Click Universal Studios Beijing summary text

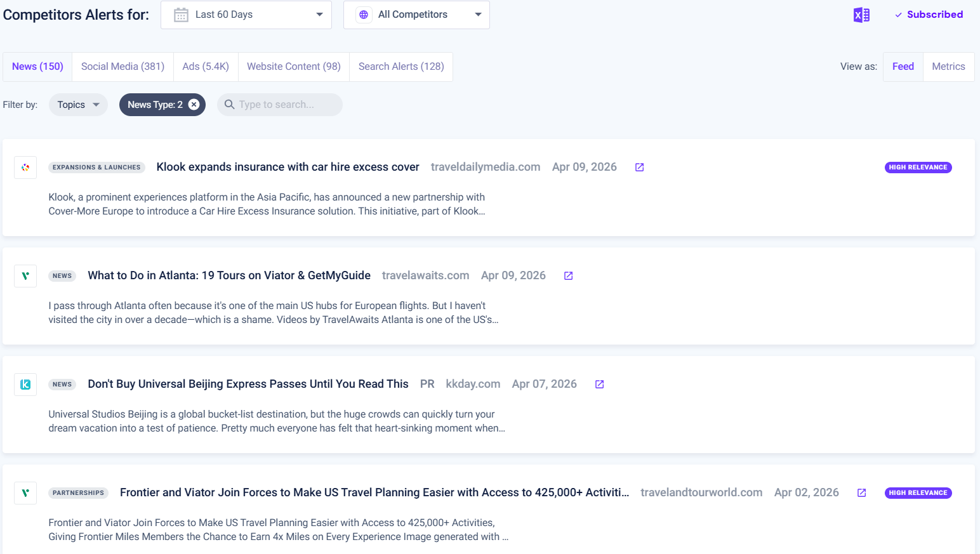(x=277, y=421)
